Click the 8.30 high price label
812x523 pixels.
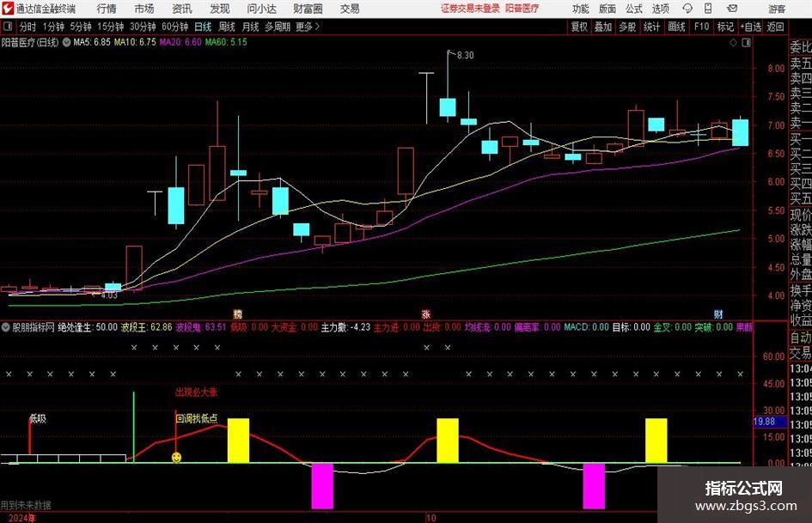coord(466,55)
